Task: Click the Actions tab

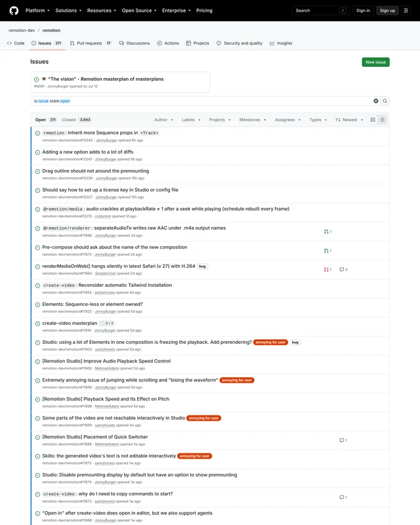Action: 168,43
